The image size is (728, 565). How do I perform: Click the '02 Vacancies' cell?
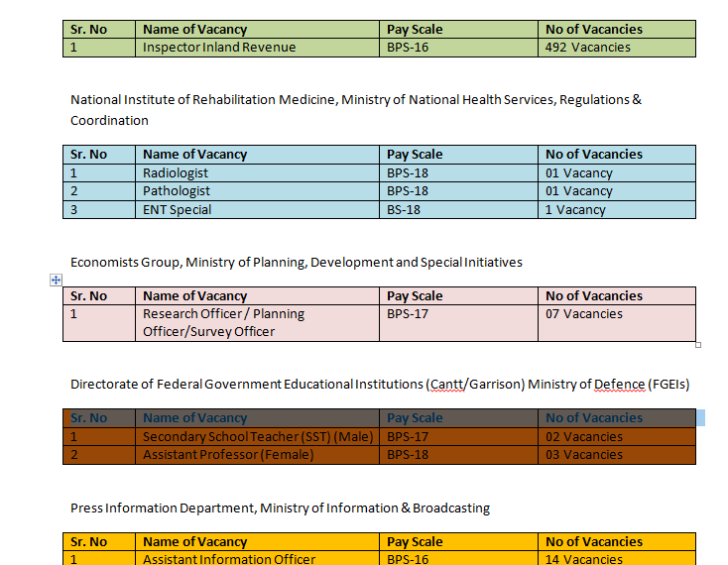pos(617,437)
